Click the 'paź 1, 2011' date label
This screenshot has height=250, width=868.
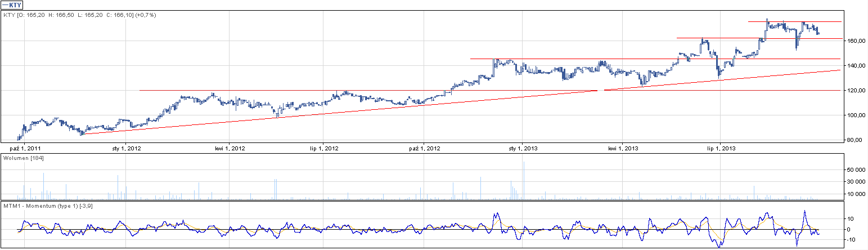click(x=25, y=149)
